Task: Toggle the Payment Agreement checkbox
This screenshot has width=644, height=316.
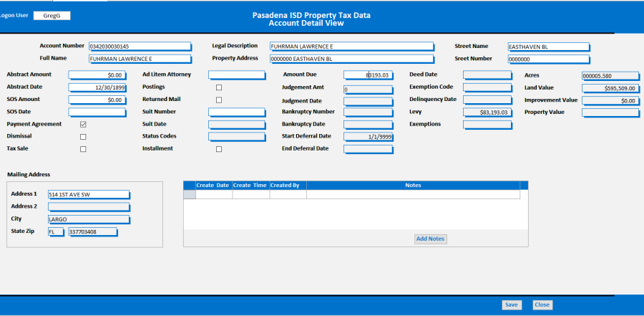Action: pos(83,125)
